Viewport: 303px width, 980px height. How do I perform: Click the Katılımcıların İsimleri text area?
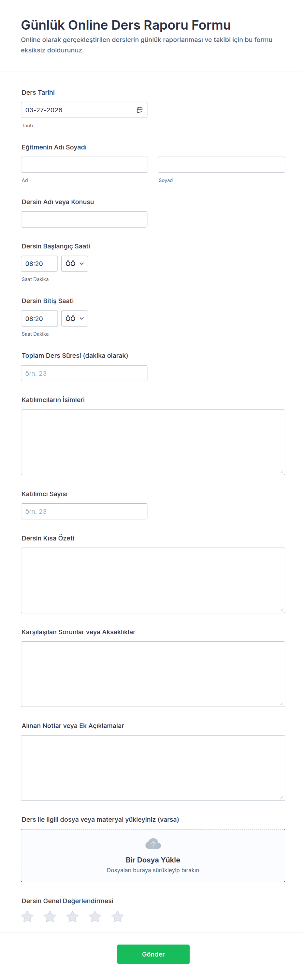coord(153,442)
